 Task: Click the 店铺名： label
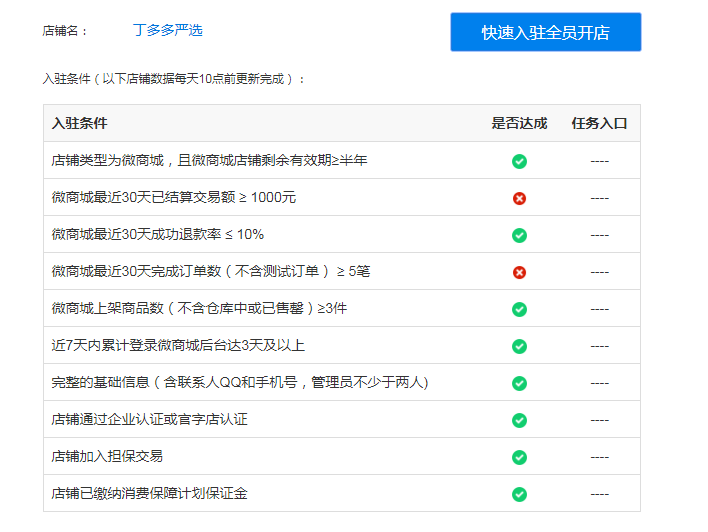click(65, 31)
